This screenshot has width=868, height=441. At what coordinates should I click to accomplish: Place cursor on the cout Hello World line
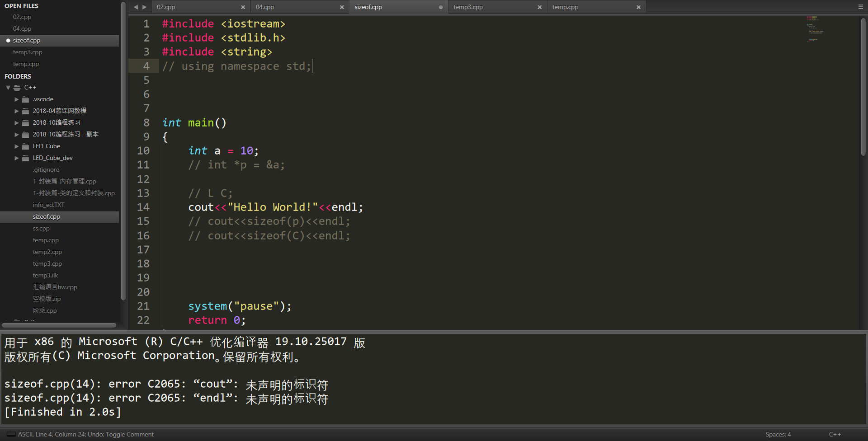(x=275, y=207)
